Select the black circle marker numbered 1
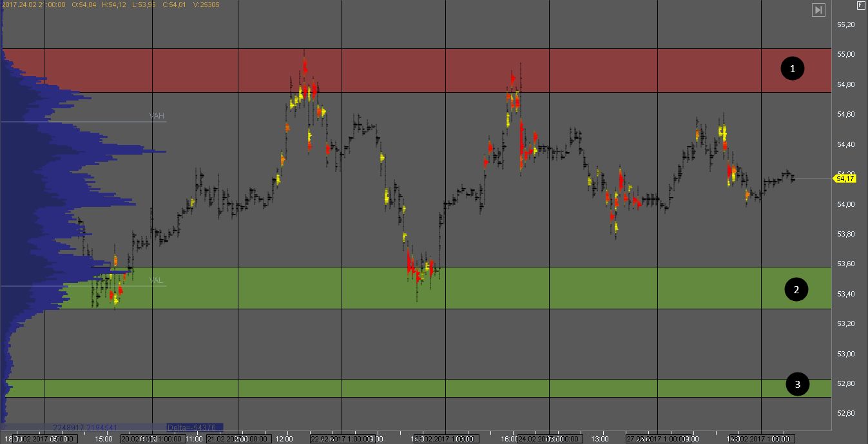The width and height of the screenshot is (868, 444). tap(793, 68)
